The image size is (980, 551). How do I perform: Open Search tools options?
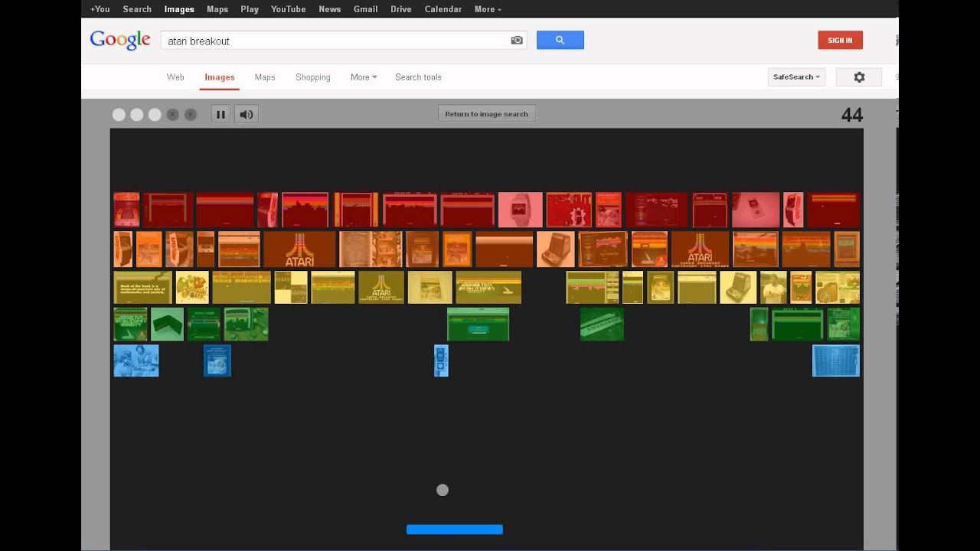418,77
